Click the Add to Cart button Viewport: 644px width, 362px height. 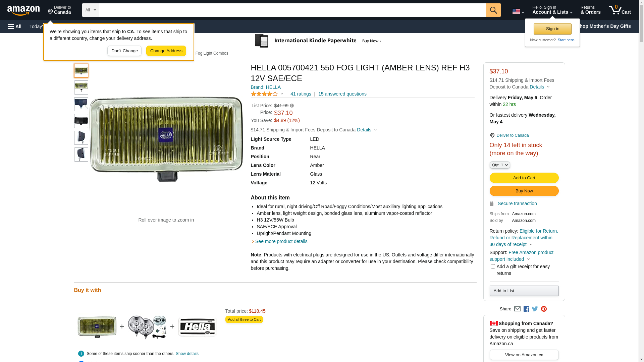click(524, 178)
